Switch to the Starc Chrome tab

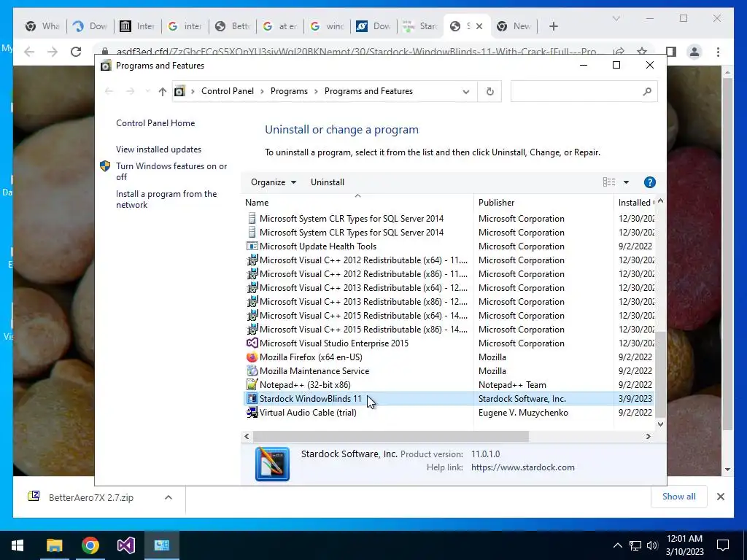pos(421,26)
